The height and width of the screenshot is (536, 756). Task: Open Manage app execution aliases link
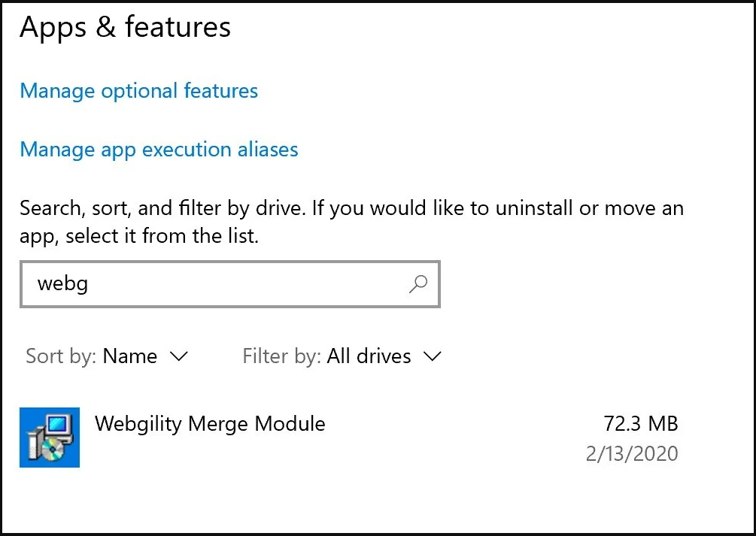point(159,149)
